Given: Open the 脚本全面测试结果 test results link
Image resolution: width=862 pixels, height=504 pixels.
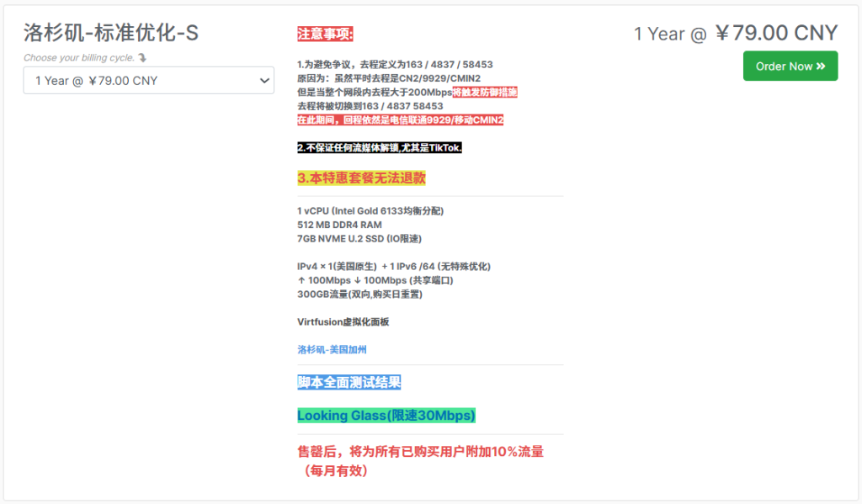Looking at the screenshot, I should (349, 381).
